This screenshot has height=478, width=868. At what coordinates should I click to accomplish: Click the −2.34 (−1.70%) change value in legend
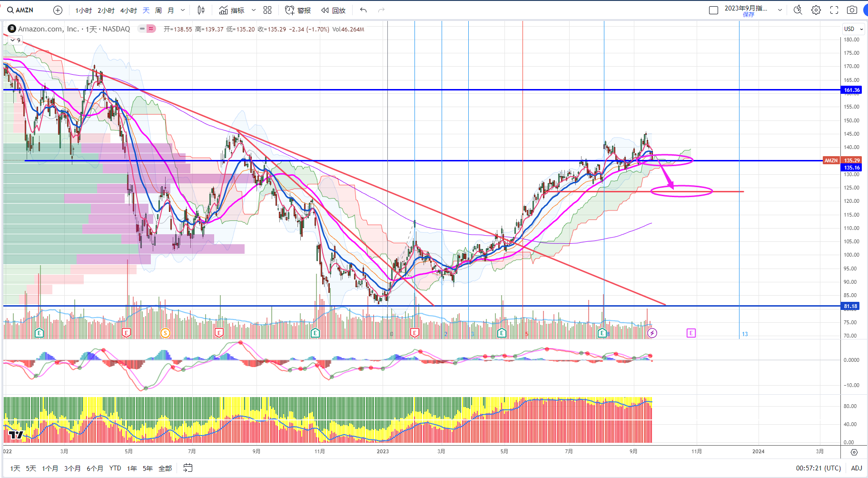(x=309, y=30)
